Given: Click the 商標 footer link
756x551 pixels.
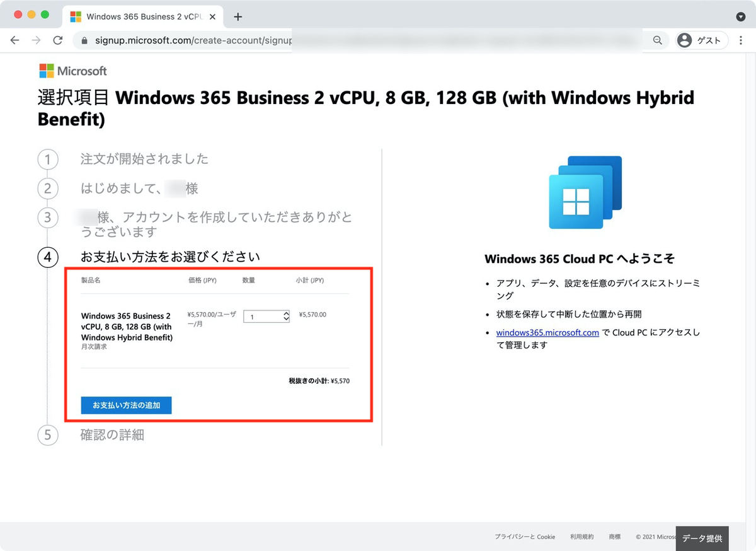Looking at the screenshot, I should click(614, 536).
